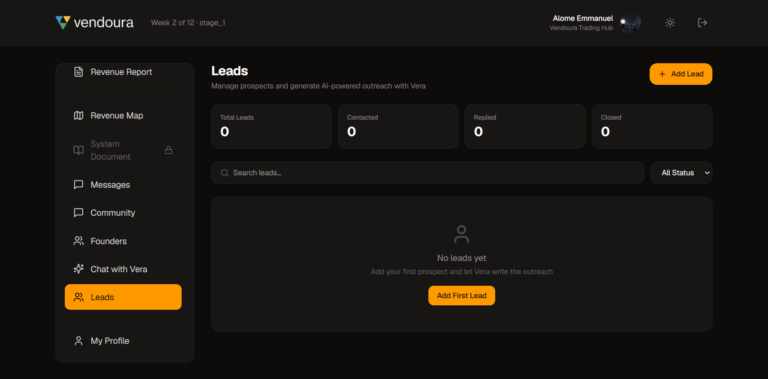Click the logout icon in the header

click(702, 23)
